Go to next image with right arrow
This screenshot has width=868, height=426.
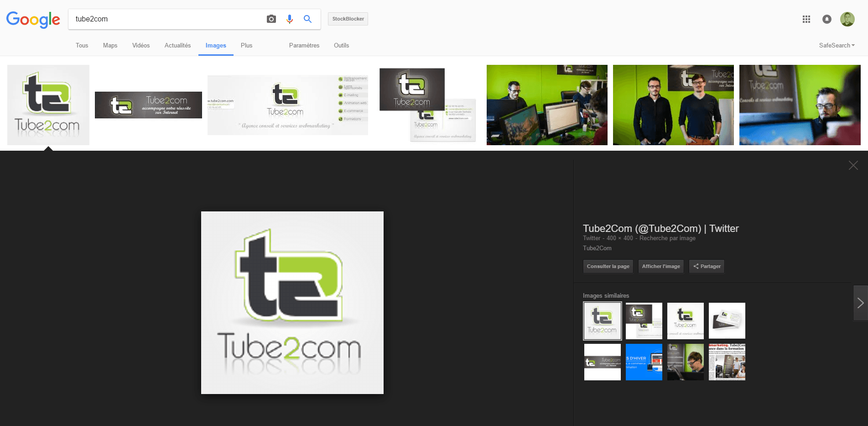[x=860, y=303]
